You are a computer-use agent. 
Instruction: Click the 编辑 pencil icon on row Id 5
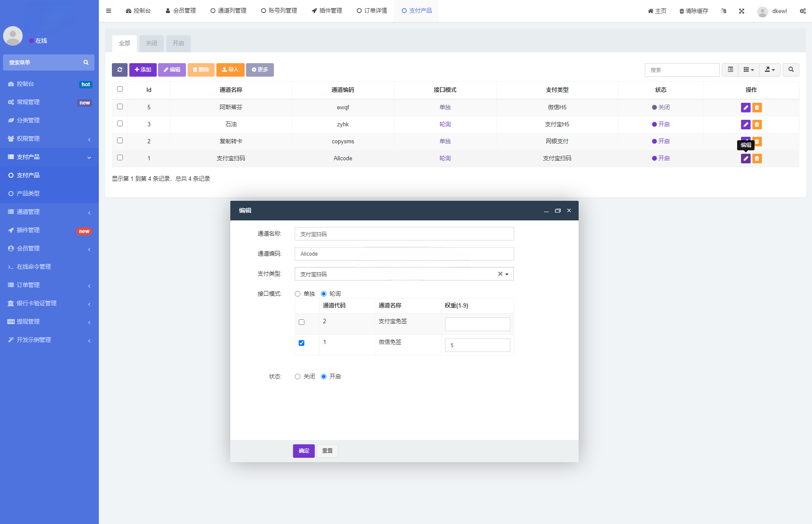[x=745, y=107]
